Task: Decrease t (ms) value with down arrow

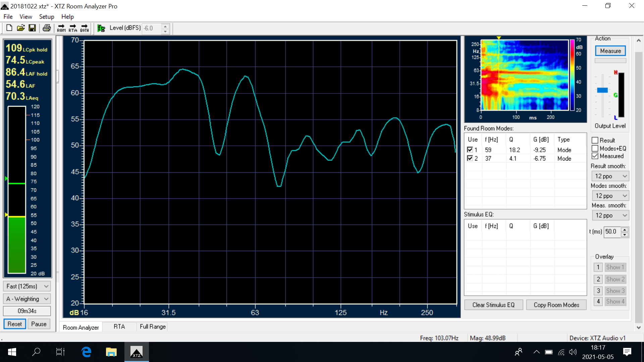Action: 625,235
